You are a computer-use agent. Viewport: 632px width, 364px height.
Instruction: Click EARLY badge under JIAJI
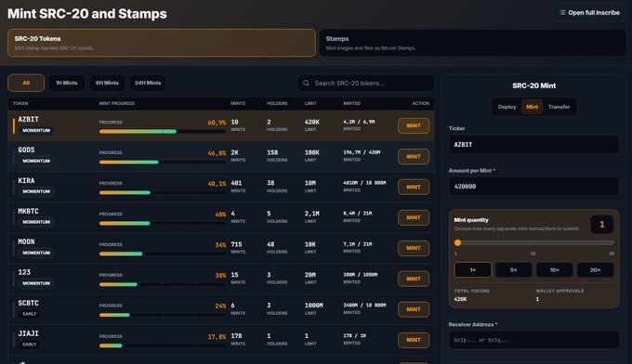pos(30,344)
